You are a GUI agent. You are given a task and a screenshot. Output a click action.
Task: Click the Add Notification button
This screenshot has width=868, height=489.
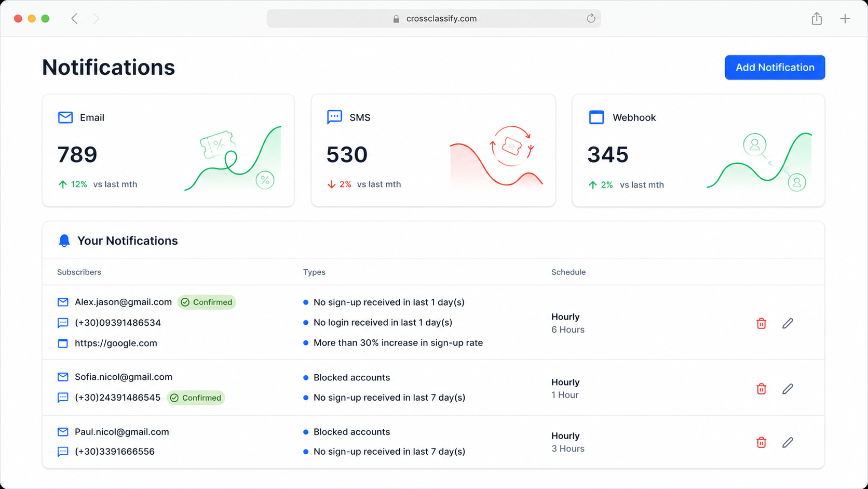[775, 68]
